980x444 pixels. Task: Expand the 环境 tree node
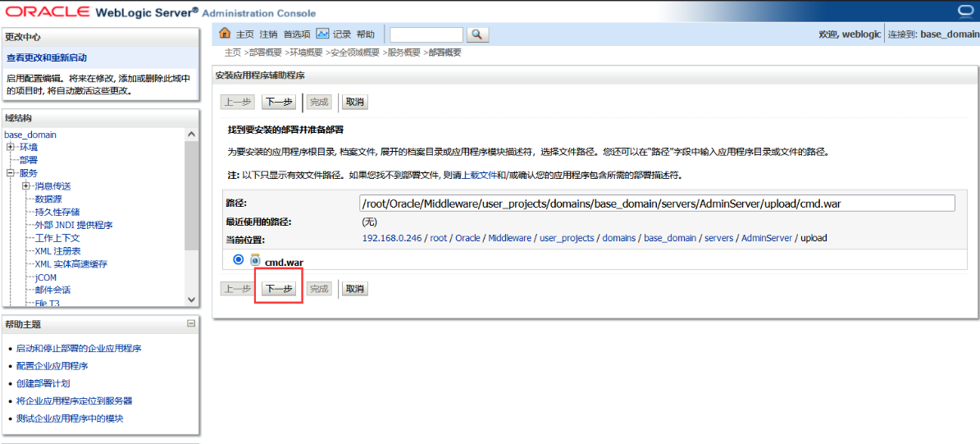pos(11,147)
